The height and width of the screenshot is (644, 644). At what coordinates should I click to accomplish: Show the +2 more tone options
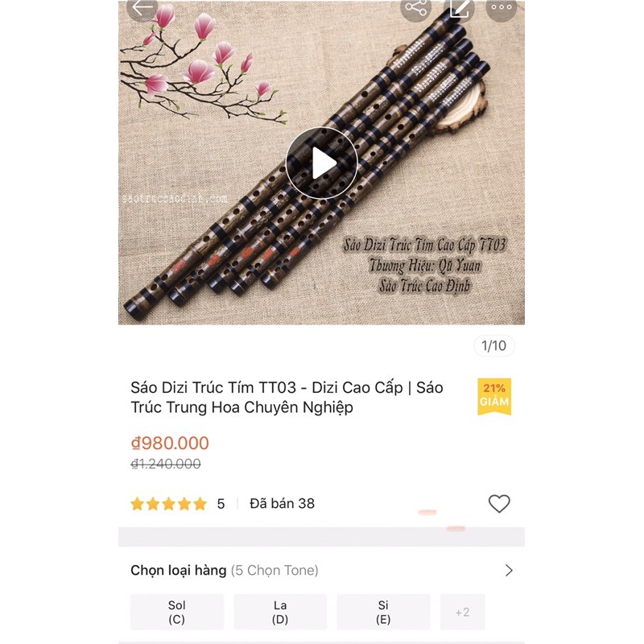[462, 612]
